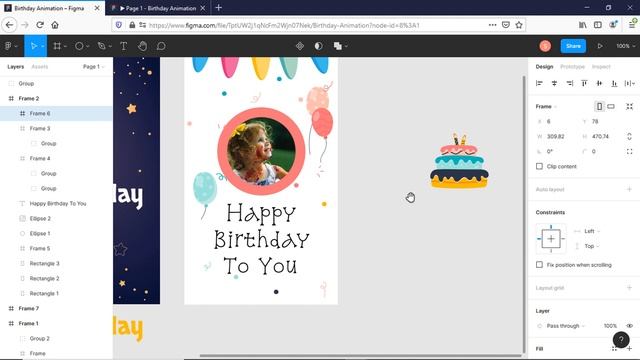Screen dimensions: 640x360
Task: Switch to the Prototype tab
Action: (572, 67)
